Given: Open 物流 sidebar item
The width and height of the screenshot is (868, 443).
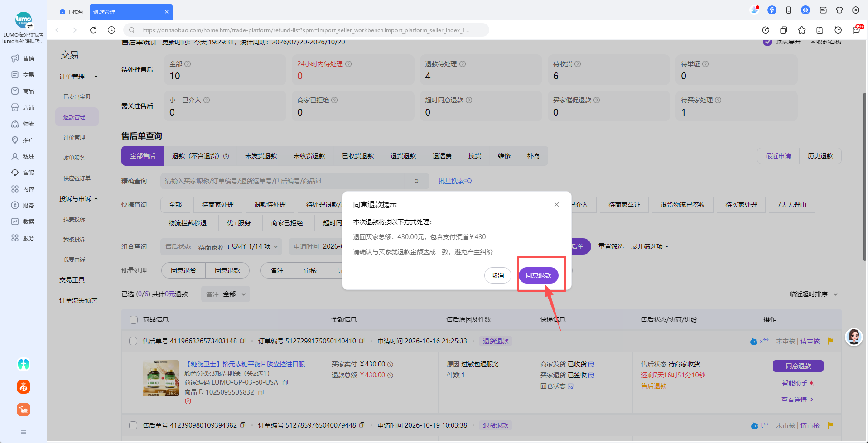Looking at the screenshot, I should 23,124.
